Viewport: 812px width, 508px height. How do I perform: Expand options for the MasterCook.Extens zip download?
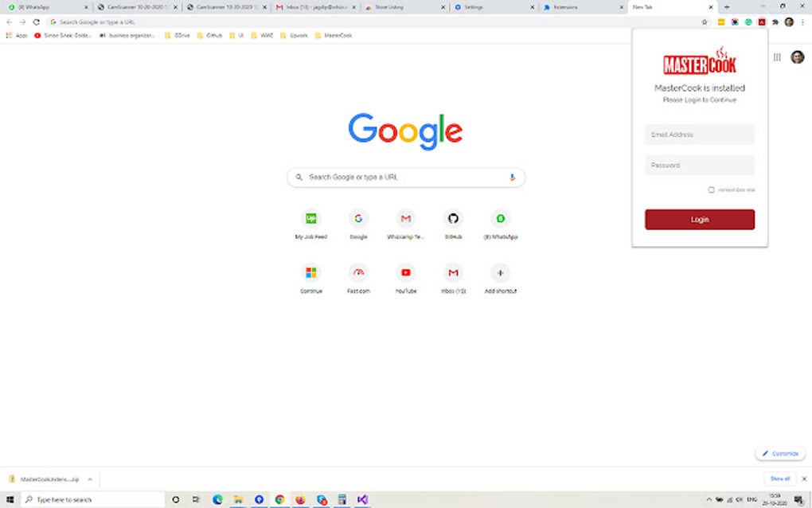point(90,479)
